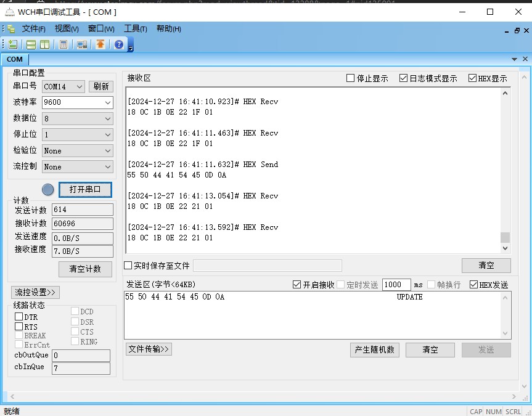Image resolution: width=532 pixels, height=416 pixels.
Task: Expand the 数据位 dropdown
Action: click(108, 119)
